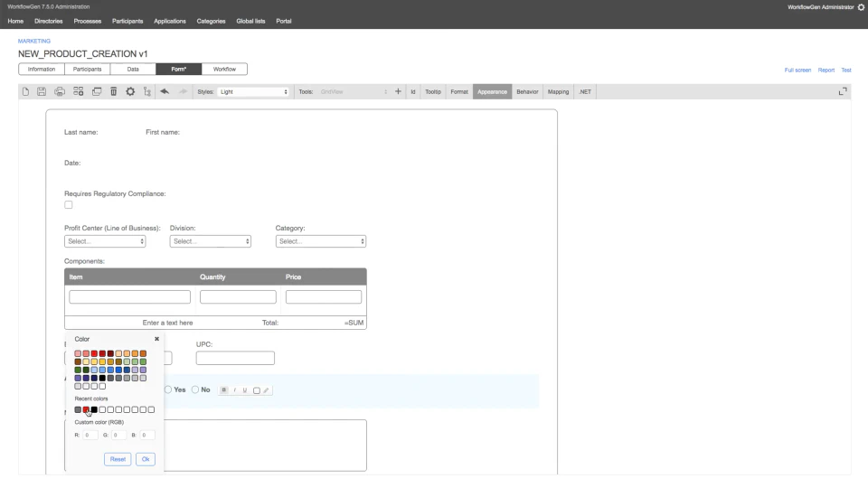Viewport: 868px width, 488px height.
Task: Open the Processes menu
Action: pyautogui.click(x=88, y=21)
